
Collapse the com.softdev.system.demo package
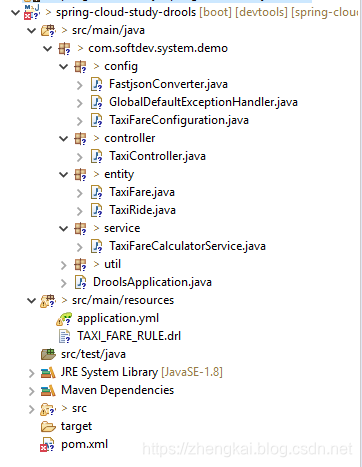(x=48, y=49)
